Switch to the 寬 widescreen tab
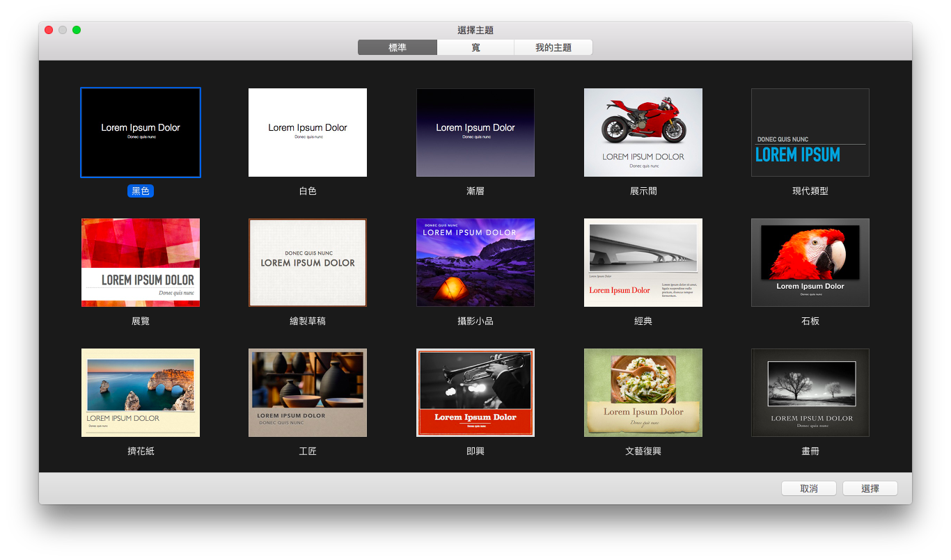The image size is (951, 560). pos(475,47)
